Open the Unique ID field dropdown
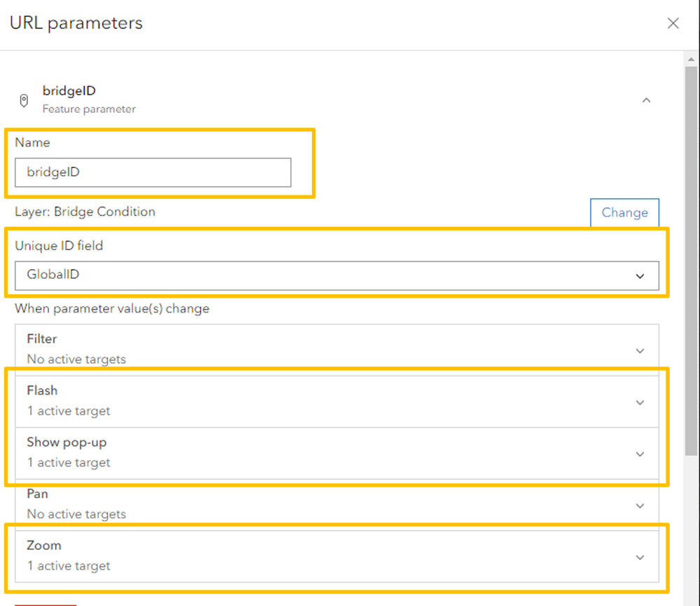The width and height of the screenshot is (700, 606). [x=336, y=275]
